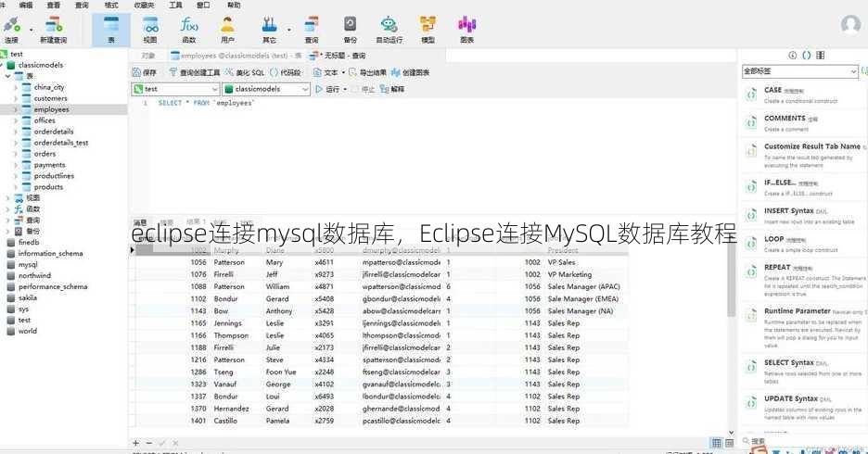The height and width of the screenshot is (454, 868).
Task: Click the 保存 save icon in the query toolbar
Action: (145, 72)
